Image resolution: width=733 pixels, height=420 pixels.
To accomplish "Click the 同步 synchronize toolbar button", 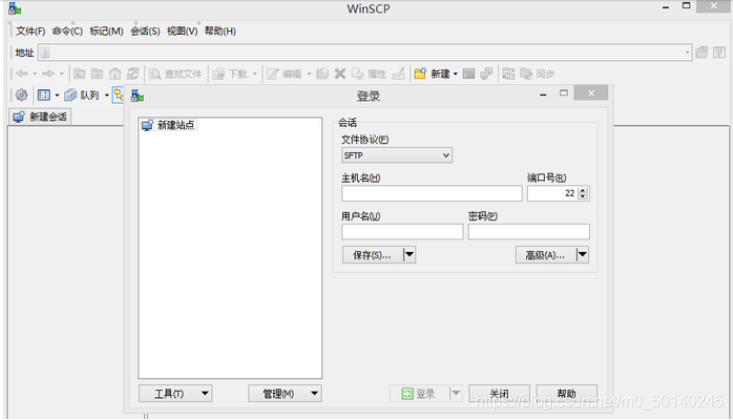I will 537,73.
